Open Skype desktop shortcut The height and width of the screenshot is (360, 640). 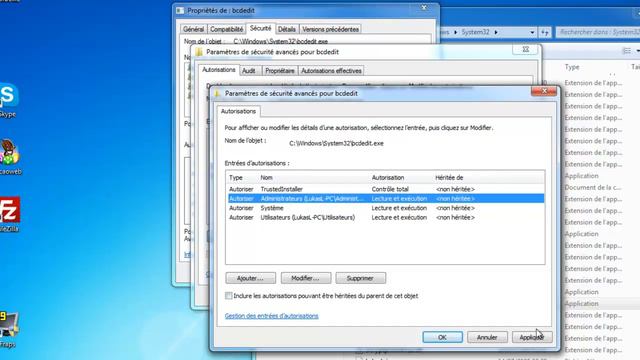coord(8,100)
